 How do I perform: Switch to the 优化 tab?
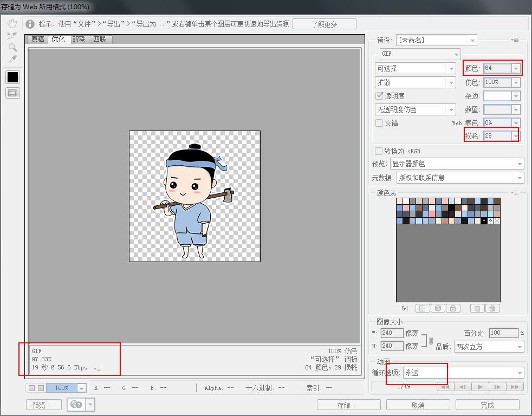(x=59, y=39)
